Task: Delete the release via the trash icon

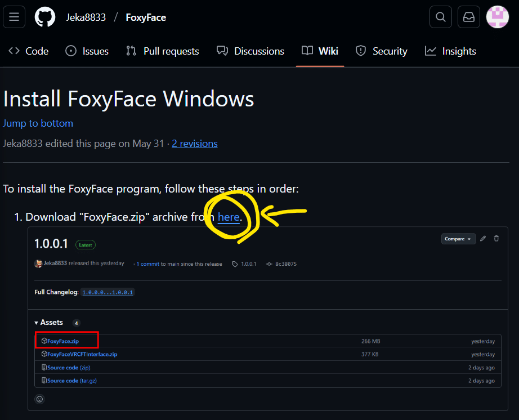Action: (x=496, y=239)
